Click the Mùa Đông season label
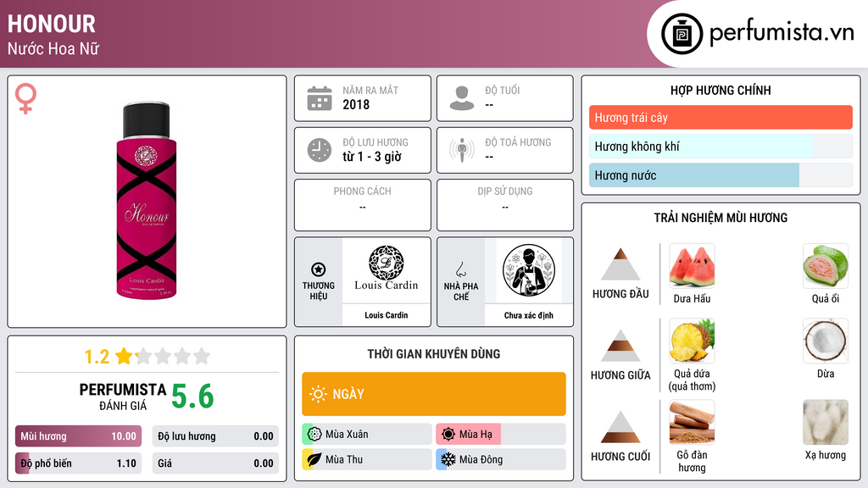868x488 pixels. (x=481, y=459)
